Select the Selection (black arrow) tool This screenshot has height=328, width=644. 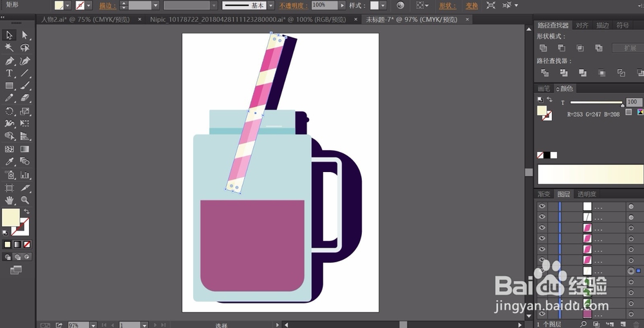click(x=9, y=35)
